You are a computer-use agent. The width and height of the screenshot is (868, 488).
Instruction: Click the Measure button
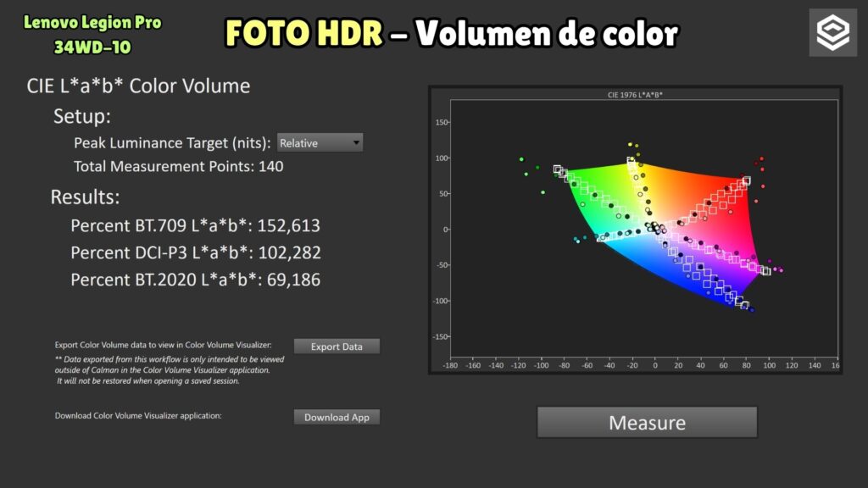[647, 422]
